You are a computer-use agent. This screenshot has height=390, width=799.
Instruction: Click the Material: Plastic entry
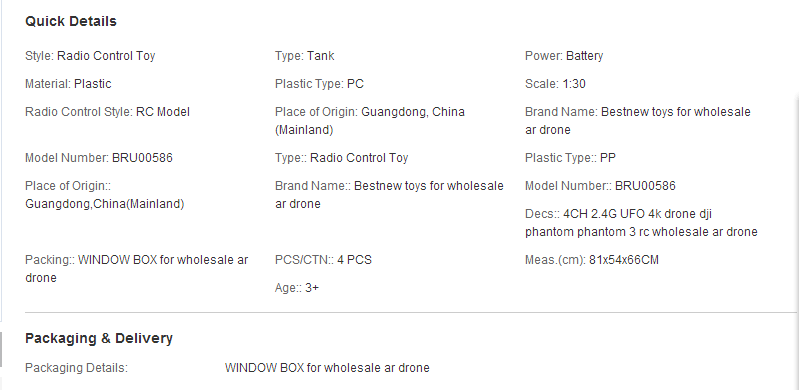point(68,84)
